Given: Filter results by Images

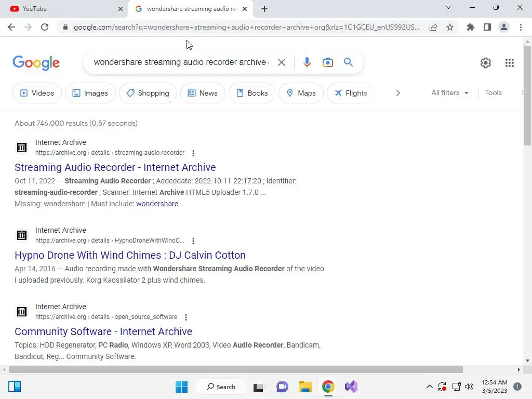Looking at the screenshot, I should pyautogui.click(x=90, y=93).
